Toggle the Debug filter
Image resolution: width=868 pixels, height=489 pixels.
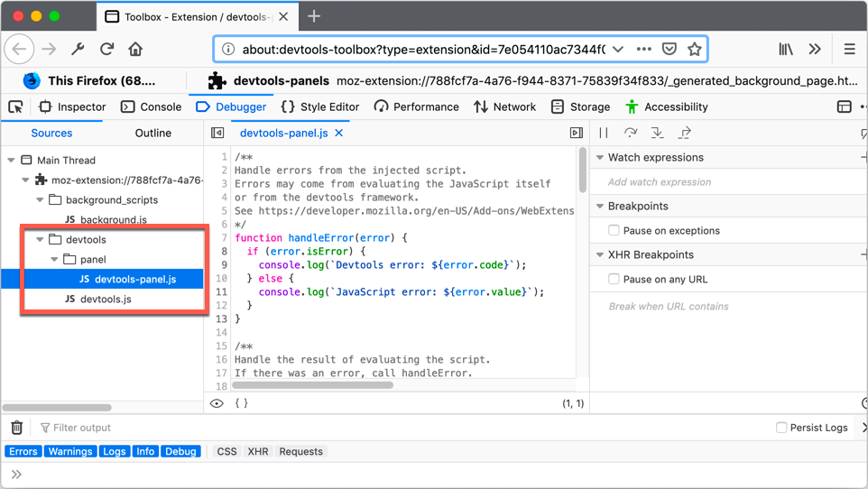[180, 451]
